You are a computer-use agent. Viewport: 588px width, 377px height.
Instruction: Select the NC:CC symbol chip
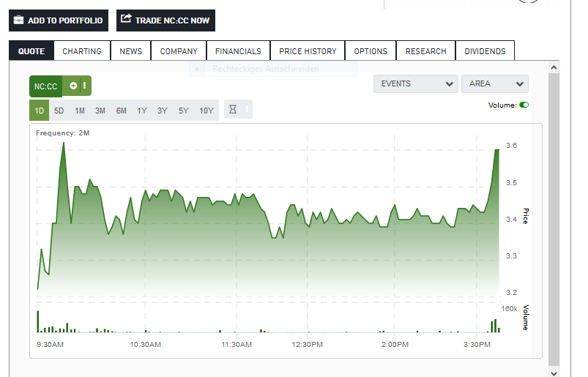click(x=45, y=86)
